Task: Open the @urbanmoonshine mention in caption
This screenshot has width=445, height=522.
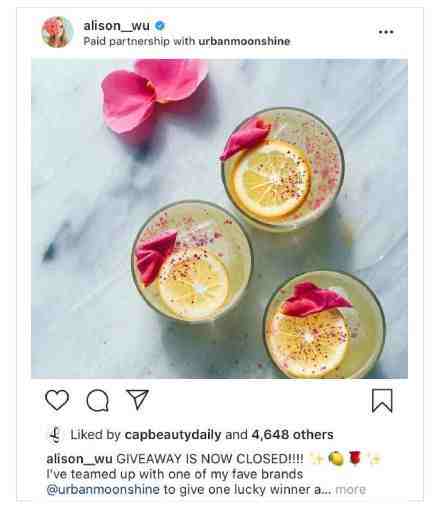Action: click(103, 490)
